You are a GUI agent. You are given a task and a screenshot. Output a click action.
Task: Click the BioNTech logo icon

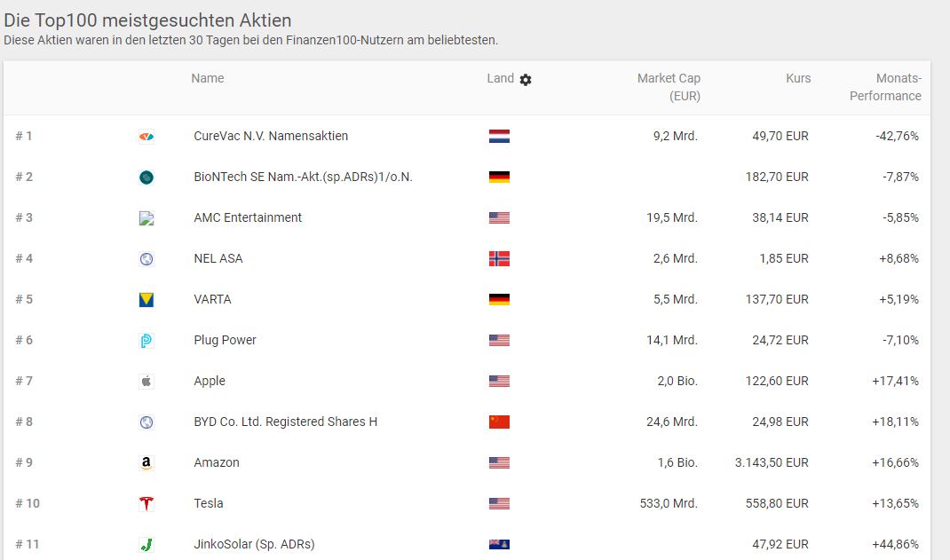[146, 177]
